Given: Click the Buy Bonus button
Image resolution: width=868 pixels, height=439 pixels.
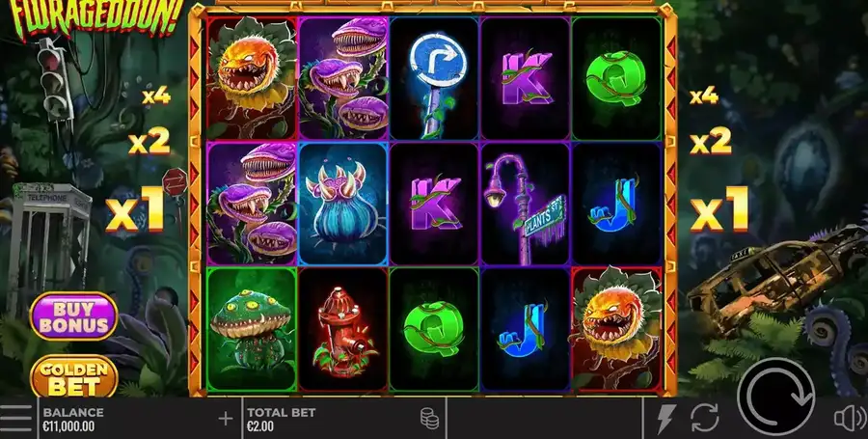Looking at the screenshot, I should [73, 316].
